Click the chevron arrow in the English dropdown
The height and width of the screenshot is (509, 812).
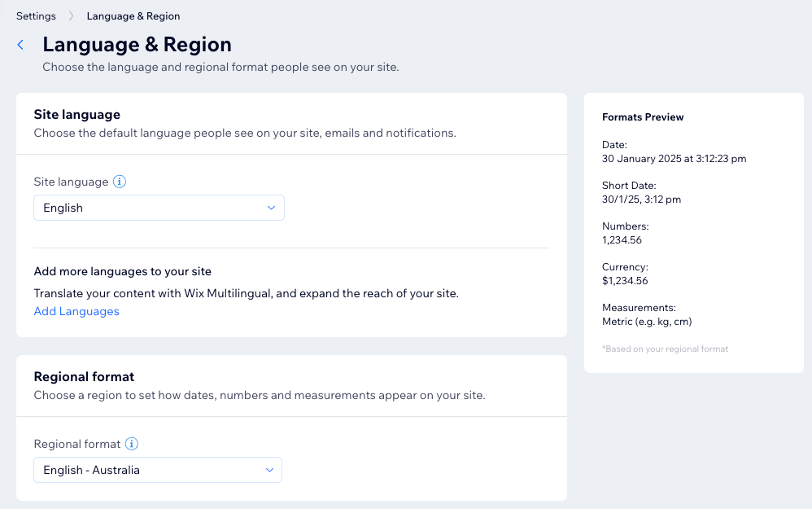[271, 208]
